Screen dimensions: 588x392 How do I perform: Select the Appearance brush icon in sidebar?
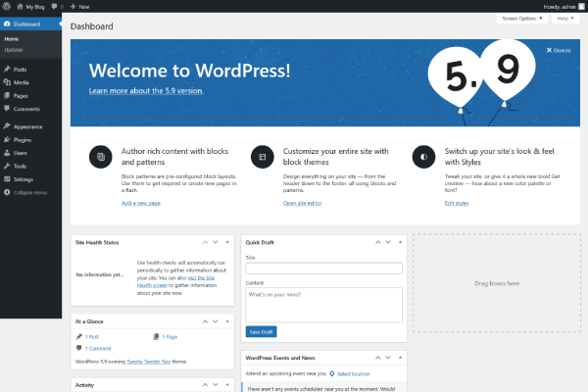(x=8, y=126)
